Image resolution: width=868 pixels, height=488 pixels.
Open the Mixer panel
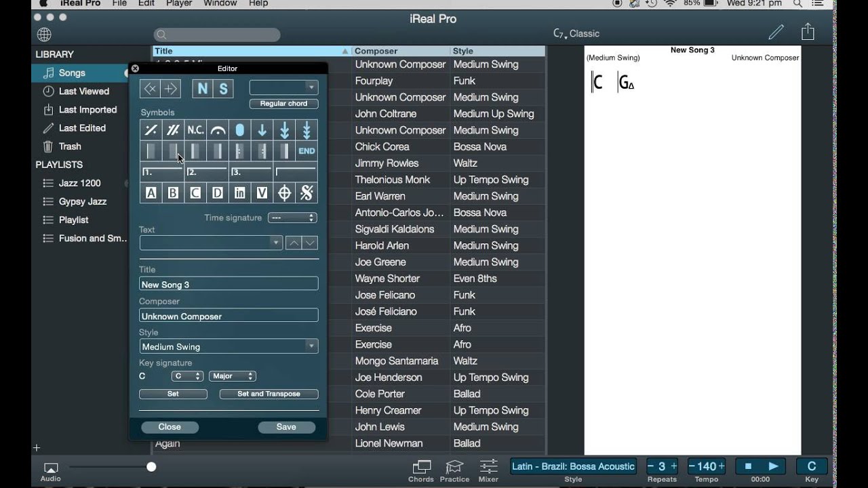488,471
